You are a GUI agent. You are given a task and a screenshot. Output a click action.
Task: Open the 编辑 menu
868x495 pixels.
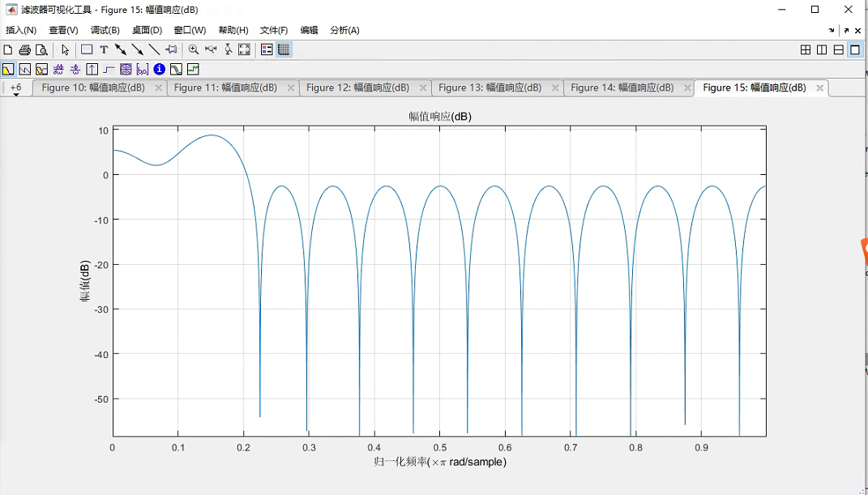(x=309, y=31)
